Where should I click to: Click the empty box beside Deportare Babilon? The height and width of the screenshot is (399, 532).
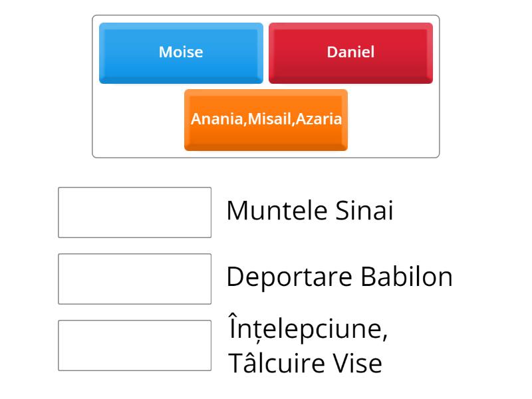tap(134, 277)
